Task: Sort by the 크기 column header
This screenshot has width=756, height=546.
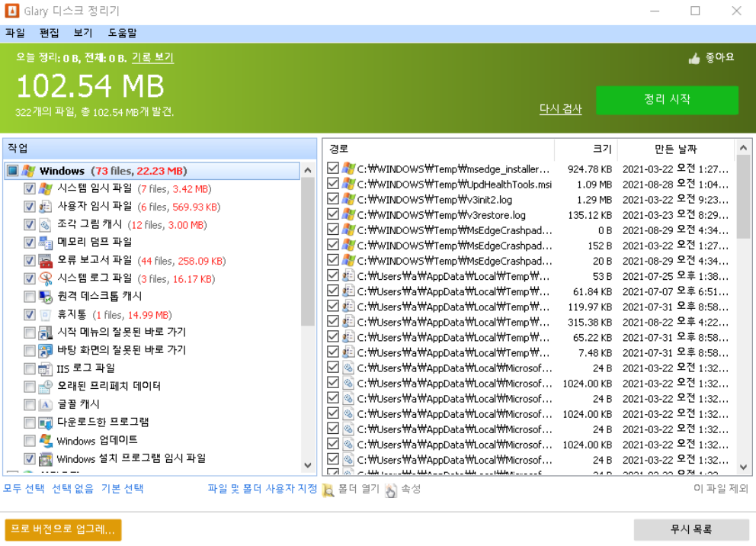Action: [586, 149]
